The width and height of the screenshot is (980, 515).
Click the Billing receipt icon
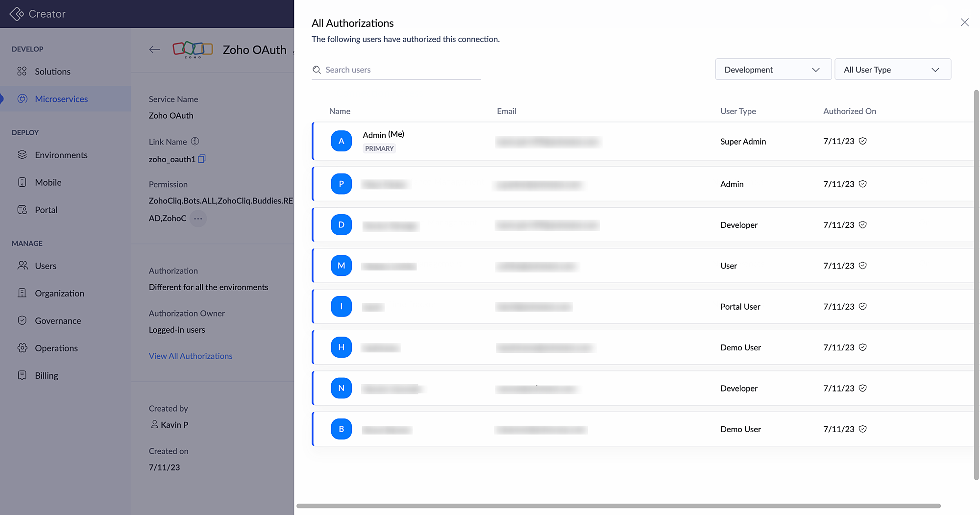pyautogui.click(x=22, y=375)
